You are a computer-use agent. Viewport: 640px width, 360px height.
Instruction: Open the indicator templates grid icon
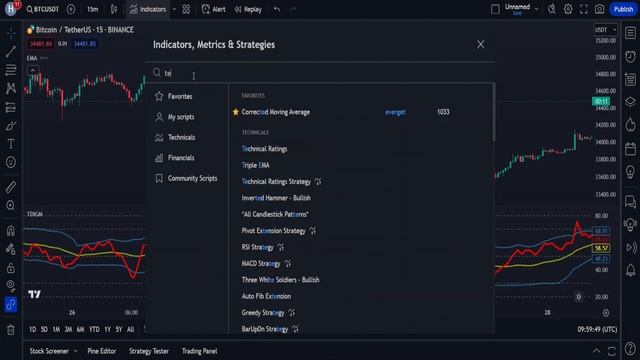coord(186,9)
